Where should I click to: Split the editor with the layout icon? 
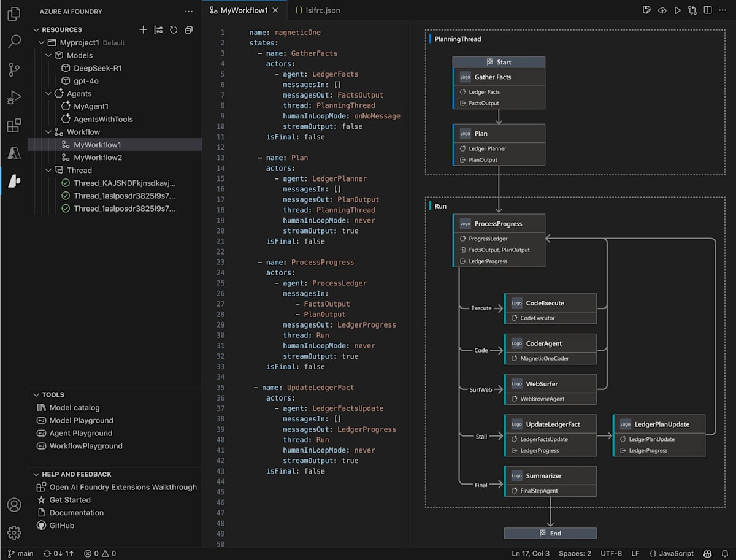[x=708, y=10]
